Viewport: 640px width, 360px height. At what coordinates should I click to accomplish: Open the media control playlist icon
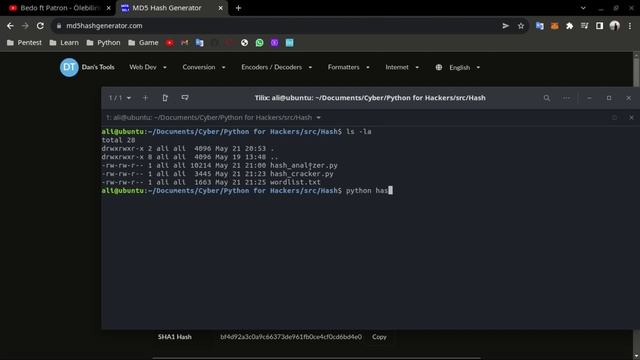coord(584,26)
